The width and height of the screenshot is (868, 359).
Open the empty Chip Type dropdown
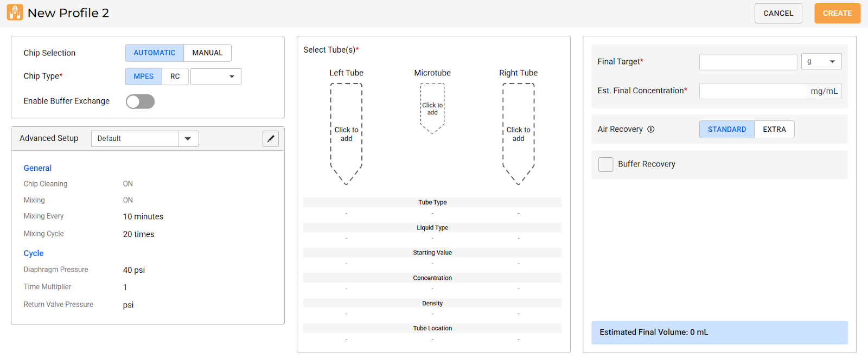216,76
